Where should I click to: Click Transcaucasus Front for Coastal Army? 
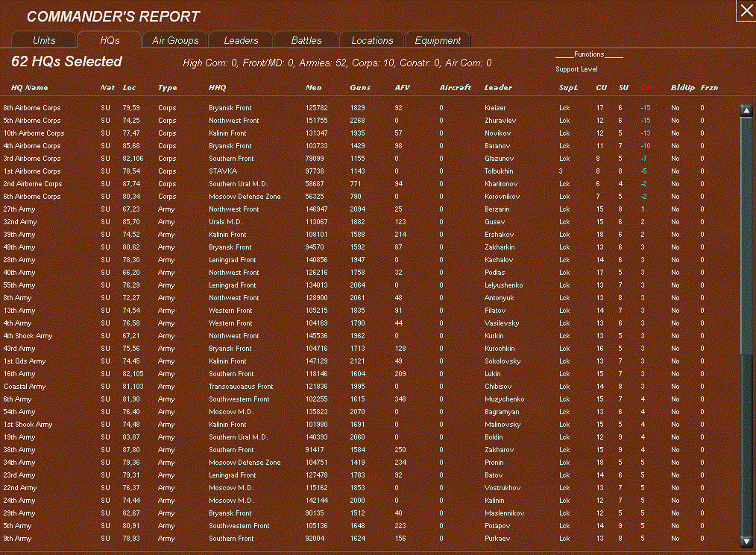pos(241,387)
